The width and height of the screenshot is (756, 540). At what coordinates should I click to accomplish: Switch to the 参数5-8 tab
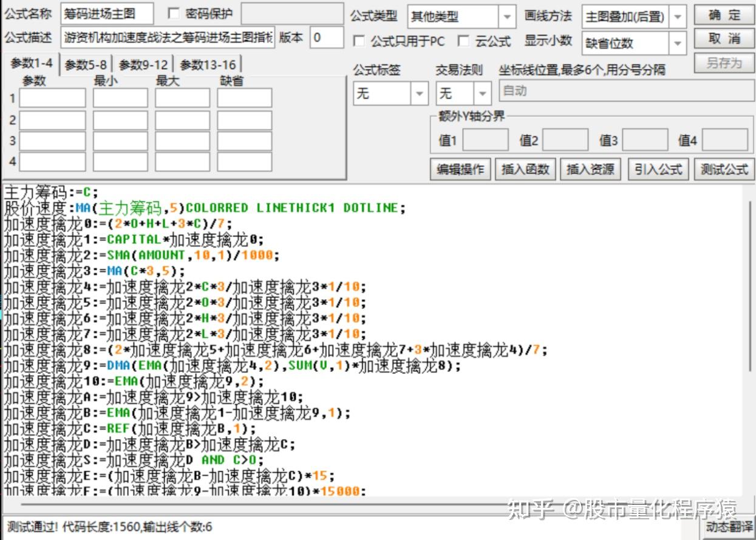point(86,65)
